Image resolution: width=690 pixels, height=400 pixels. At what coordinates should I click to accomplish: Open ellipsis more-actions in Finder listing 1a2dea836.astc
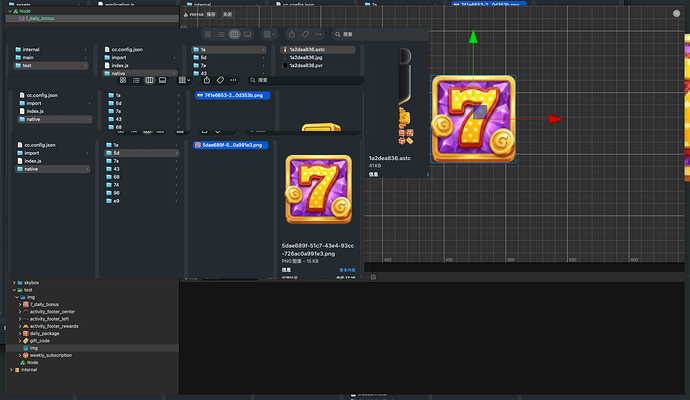(318, 34)
